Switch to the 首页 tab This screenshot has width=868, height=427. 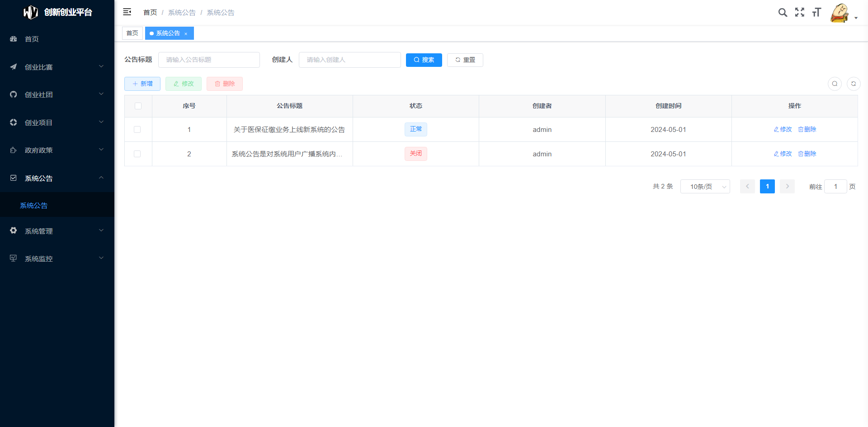tap(132, 33)
